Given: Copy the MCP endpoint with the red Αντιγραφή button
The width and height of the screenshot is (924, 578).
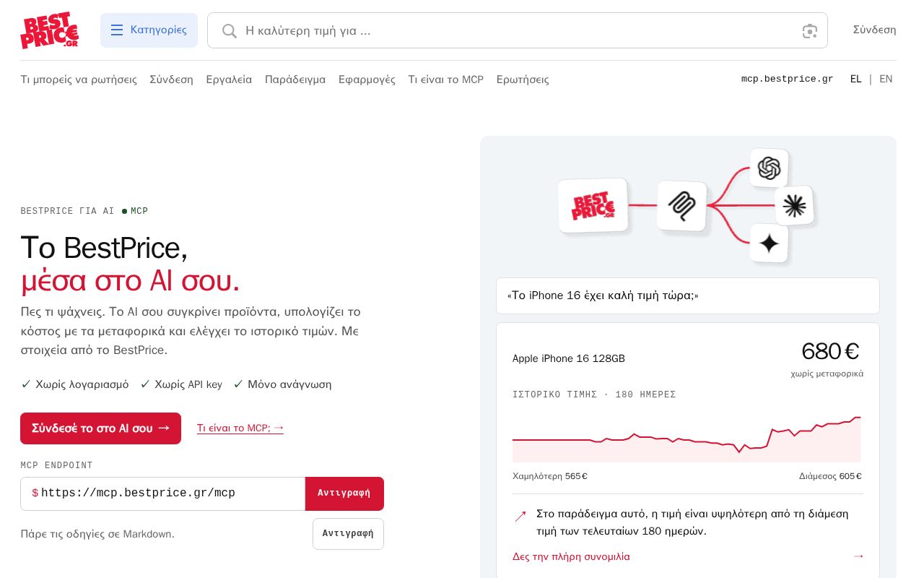Looking at the screenshot, I should tap(344, 493).
